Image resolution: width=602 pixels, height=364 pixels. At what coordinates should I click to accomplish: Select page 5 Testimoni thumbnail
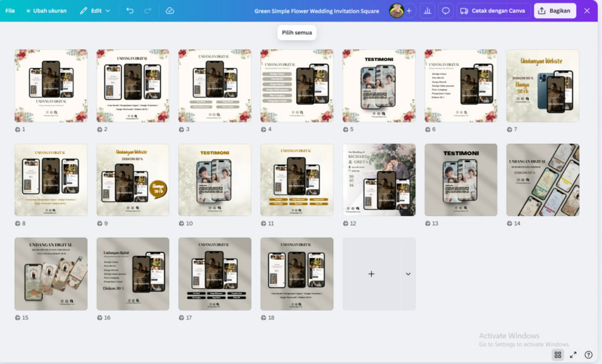tap(379, 86)
